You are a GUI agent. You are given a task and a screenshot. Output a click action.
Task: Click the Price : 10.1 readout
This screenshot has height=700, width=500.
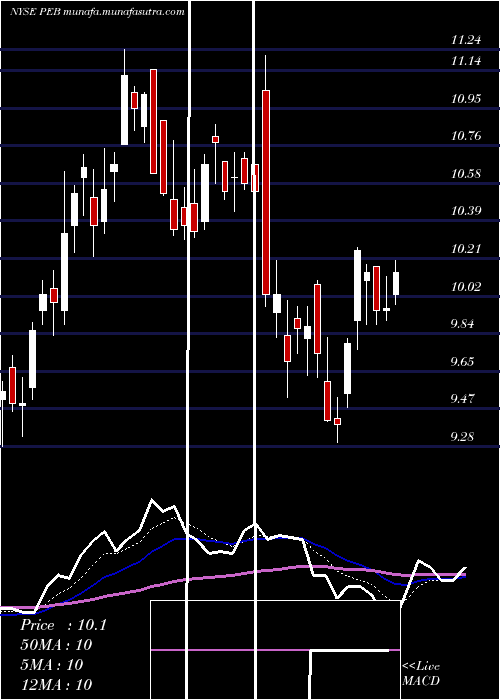pos(63,625)
